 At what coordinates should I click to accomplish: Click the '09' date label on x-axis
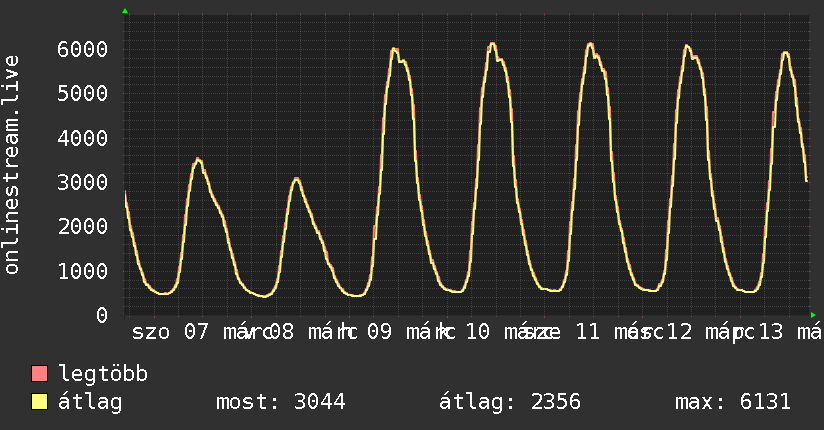[379, 332]
